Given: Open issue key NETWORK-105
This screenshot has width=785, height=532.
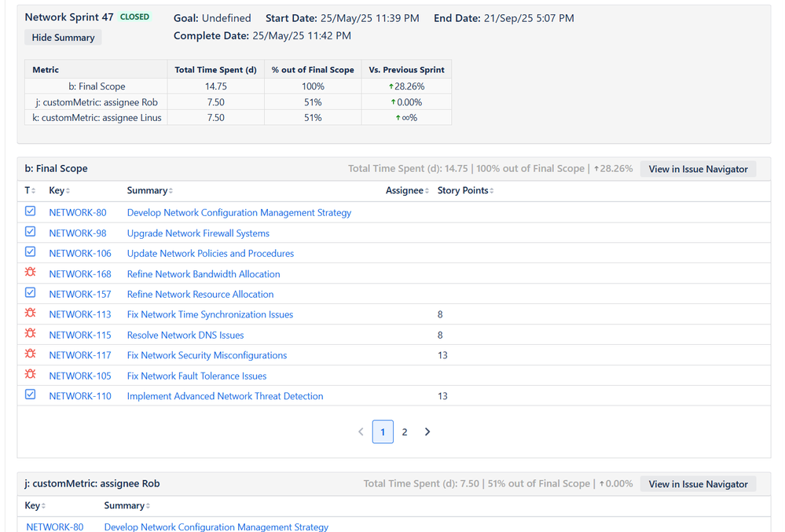Looking at the screenshot, I should pyautogui.click(x=80, y=376).
